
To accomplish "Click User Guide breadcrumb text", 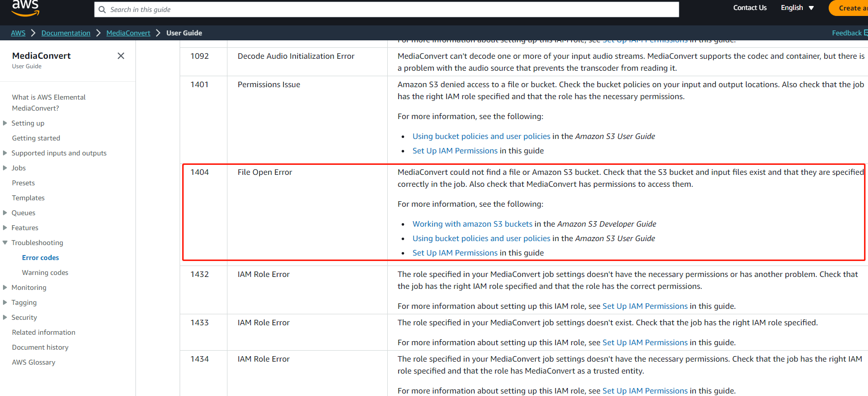I will 184,33.
